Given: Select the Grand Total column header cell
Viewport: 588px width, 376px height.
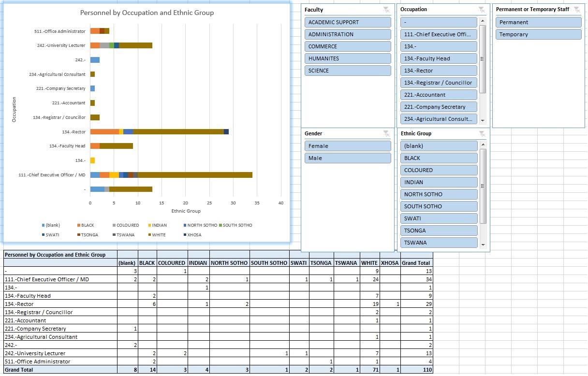Looking at the screenshot, I should coord(416,263).
